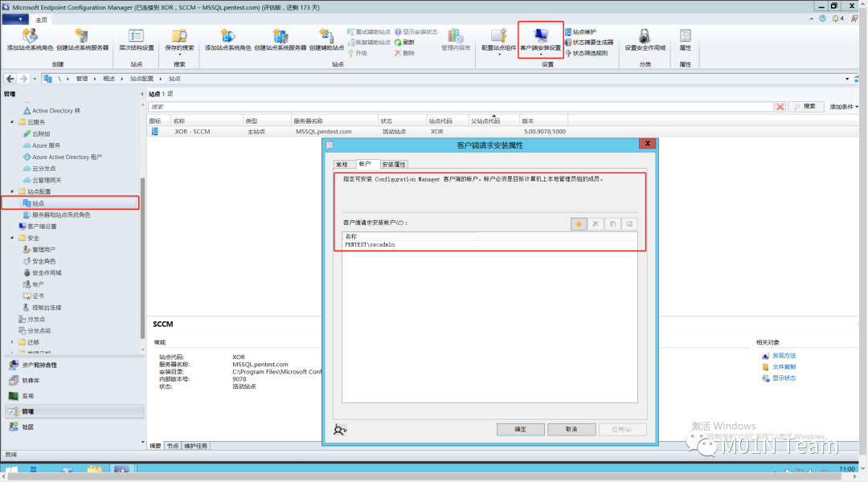Viewport: 868px width, 482px height.
Task: Open 层次结构设置 from the ribbon
Action: (x=136, y=39)
